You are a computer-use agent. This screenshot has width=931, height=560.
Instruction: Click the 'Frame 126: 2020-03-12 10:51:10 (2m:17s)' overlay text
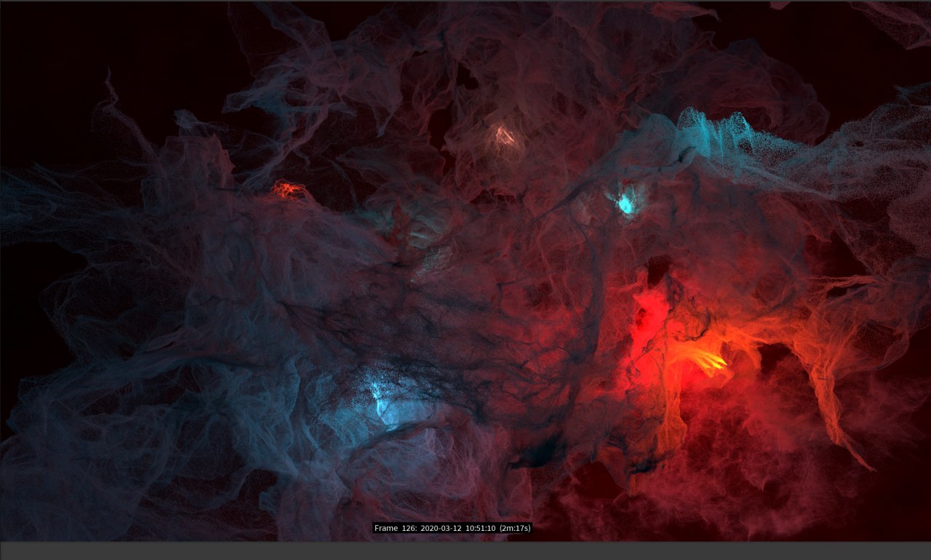point(452,528)
